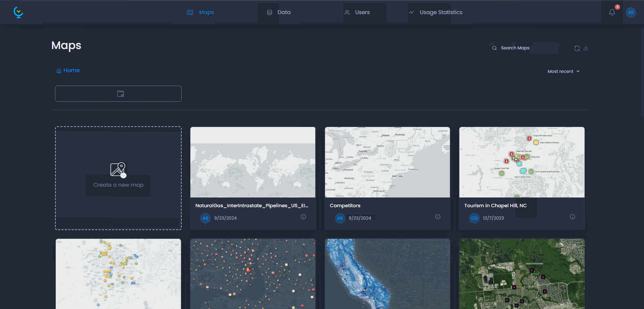Image resolution: width=644 pixels, height=309 pixels.
Task: Go to Home breadcrumb
Action: tap(68, 71)
